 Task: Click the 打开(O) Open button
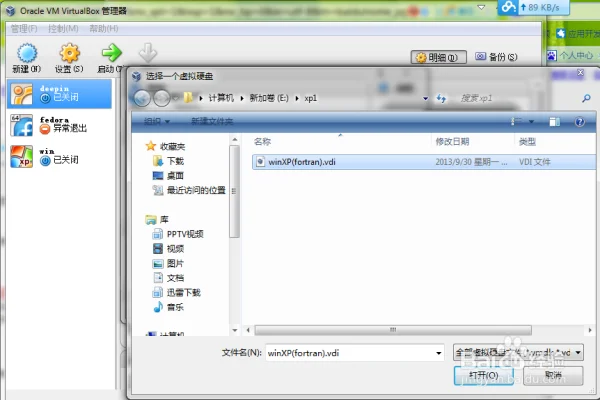tap(484, 375)
